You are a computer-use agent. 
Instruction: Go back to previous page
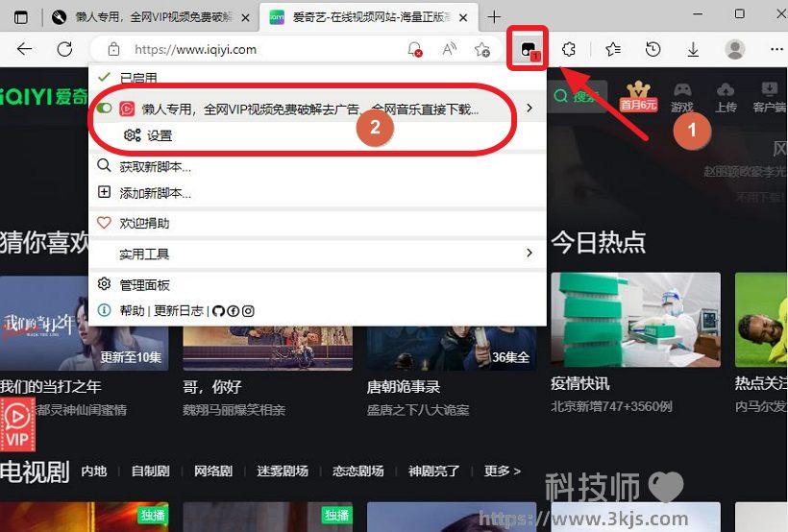click(x=24, y=49)
